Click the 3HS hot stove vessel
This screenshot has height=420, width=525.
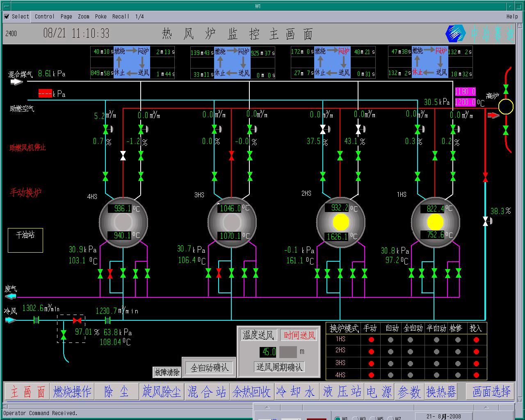coord(232,222)
